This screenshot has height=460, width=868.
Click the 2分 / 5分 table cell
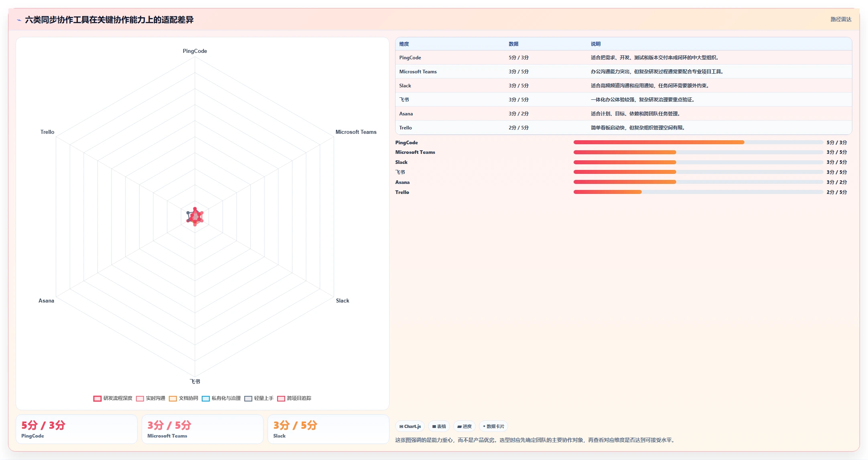click(x=519, y=128)
